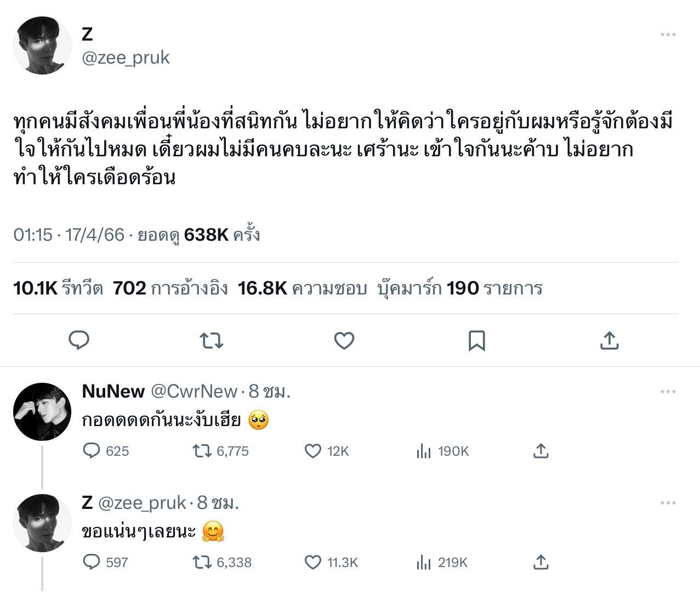Share NuNew's reply
700x595 pixels.
pyautogui.click(x=540, y=451)
